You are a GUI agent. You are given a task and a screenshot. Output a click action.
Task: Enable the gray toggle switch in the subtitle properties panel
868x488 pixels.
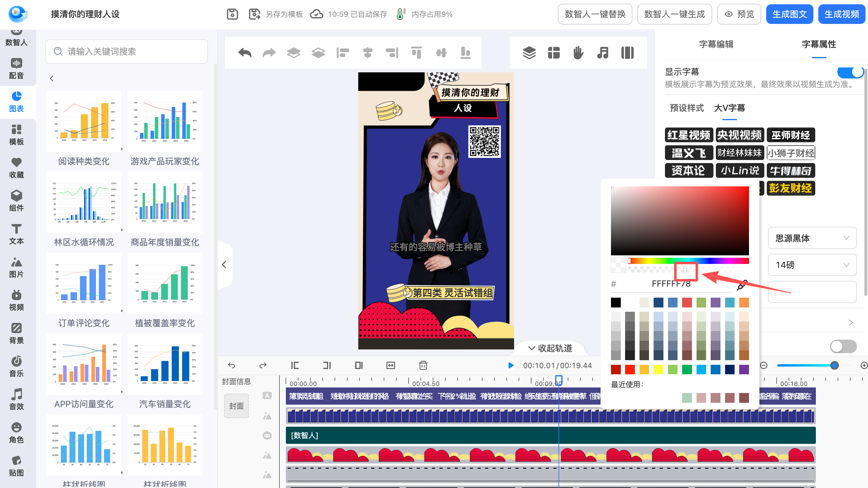tap(843, 346)
